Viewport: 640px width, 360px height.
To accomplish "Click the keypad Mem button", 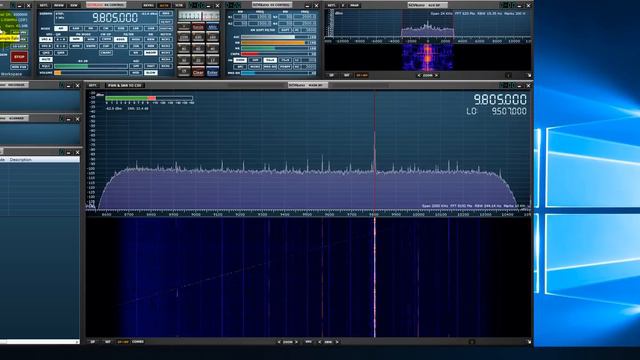I will [212, 27].
